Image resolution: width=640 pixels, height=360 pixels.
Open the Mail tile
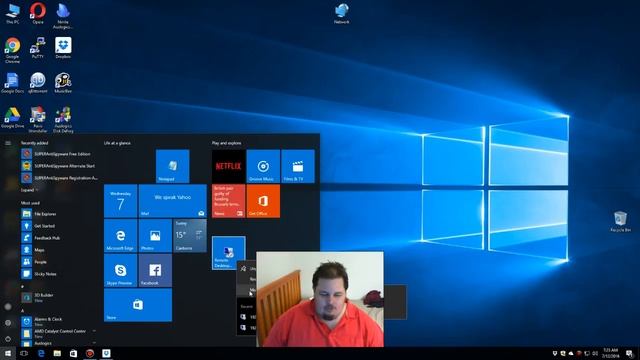[173, 201]
